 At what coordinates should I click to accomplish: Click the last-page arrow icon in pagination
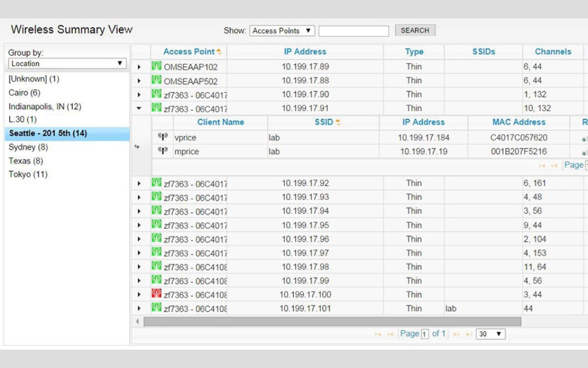tap(469, 333)
